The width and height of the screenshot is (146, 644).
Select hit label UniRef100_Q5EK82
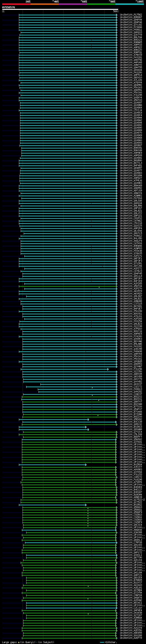131,419
